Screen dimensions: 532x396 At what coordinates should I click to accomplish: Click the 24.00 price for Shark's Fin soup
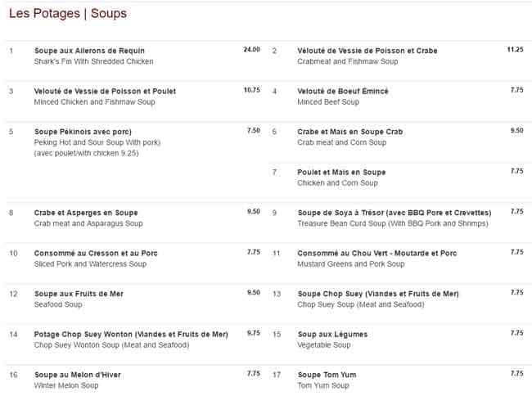[251, 50]
